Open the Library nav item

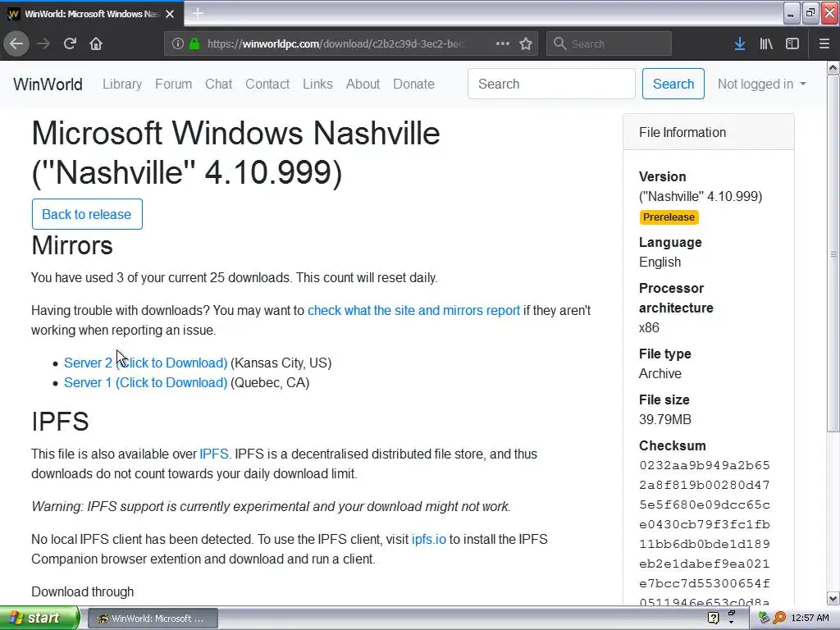[x=122, y=84]
